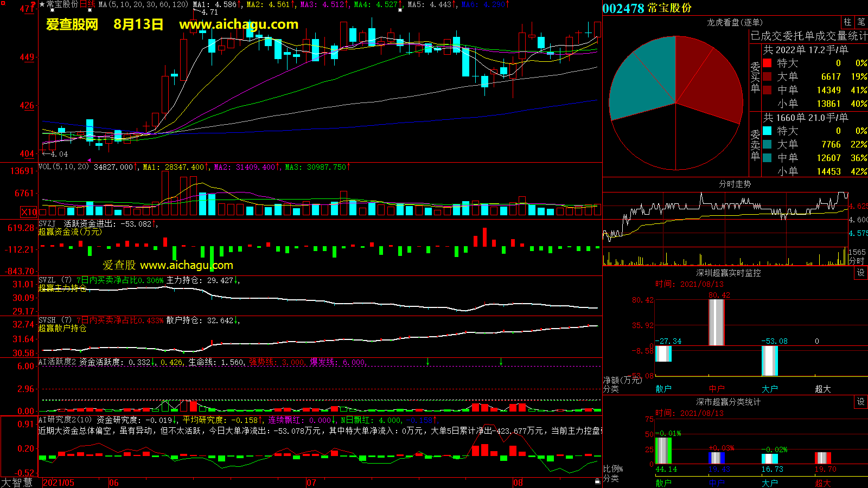This screenshot has width=868, height=488.
Task: Switch pie view to 柱 bar mode
Action: point(847,22)
